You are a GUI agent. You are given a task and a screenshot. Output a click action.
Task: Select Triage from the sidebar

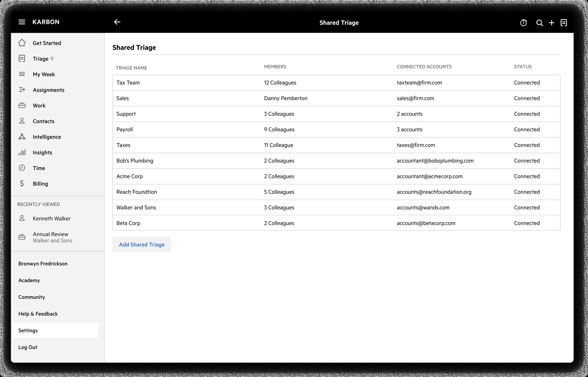41,58
